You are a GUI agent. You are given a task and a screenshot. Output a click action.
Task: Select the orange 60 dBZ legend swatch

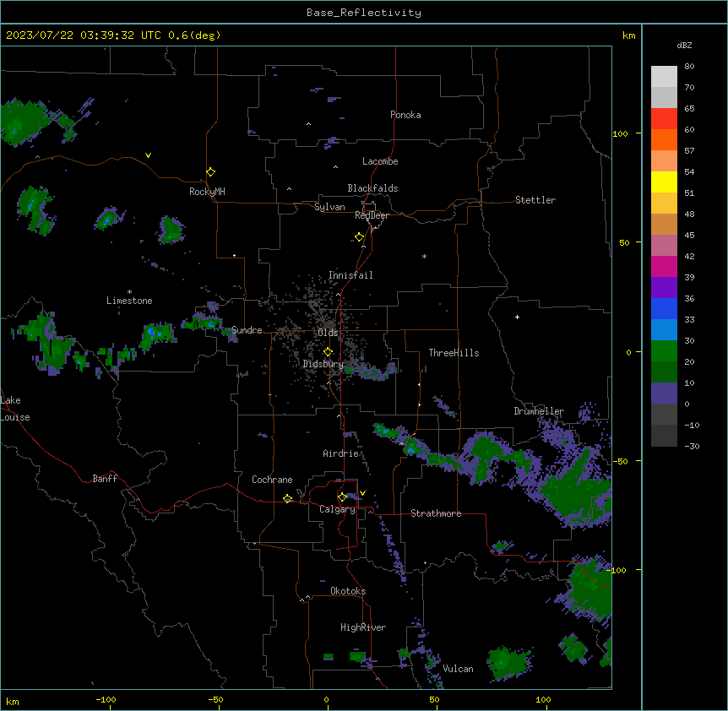click(x=664, y=139)
